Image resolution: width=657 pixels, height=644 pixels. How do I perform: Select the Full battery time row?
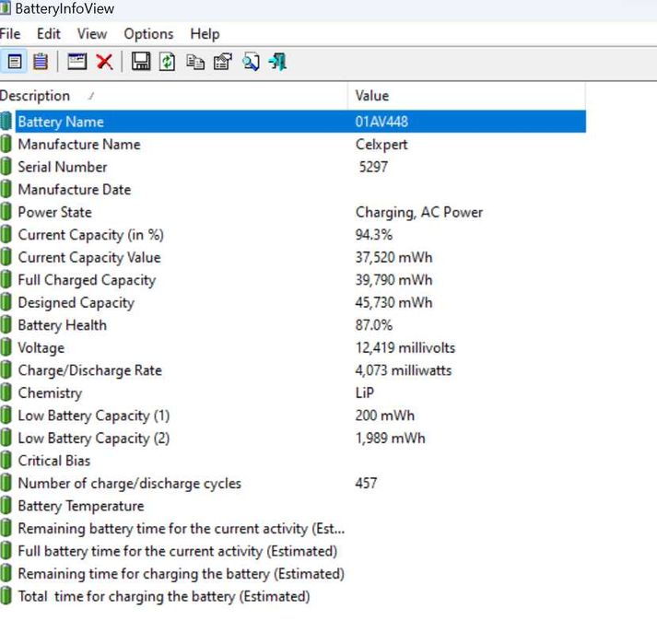pos(293,551)
